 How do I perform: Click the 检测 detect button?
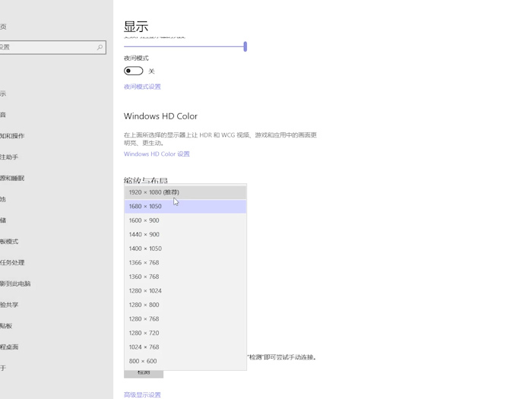tap(144, 373)
